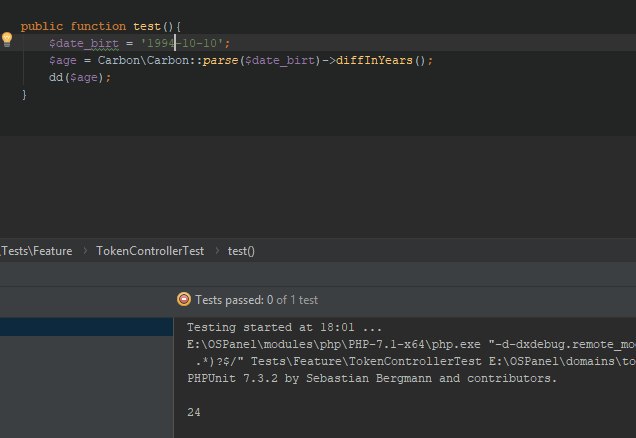Click the 'Tests passed: 0 of 1 test' label
This screenshot has width=636, height=438.
(256, 300)
